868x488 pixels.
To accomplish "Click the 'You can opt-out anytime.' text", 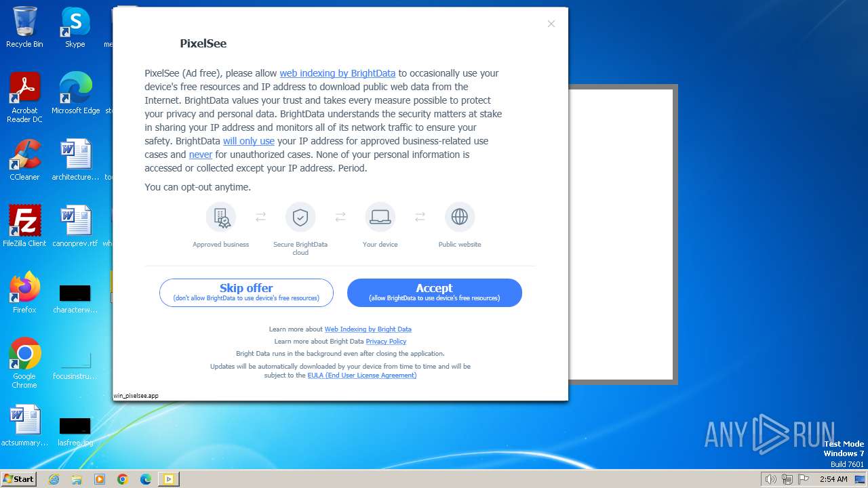I will click(198, 187).
